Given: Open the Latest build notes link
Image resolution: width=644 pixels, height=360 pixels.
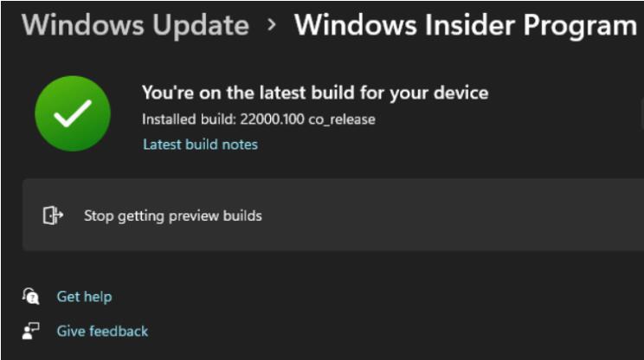Looking at the screenshot, I should pos(200,145).
